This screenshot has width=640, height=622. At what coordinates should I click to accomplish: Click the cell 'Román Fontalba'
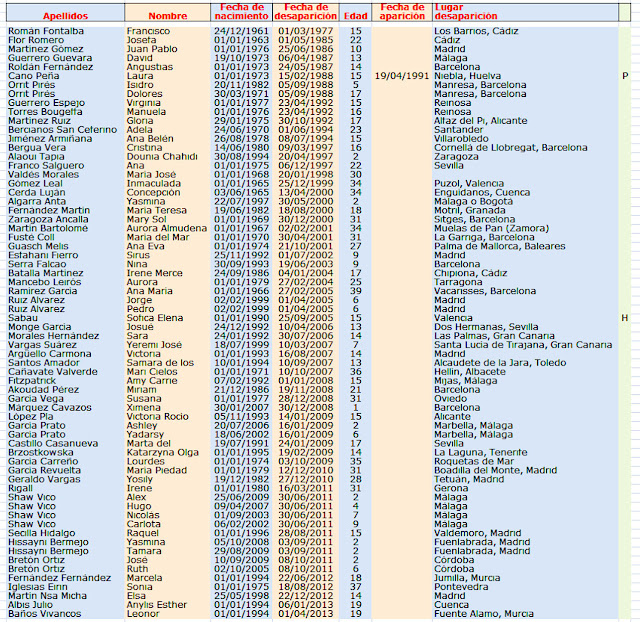(46, 31)
